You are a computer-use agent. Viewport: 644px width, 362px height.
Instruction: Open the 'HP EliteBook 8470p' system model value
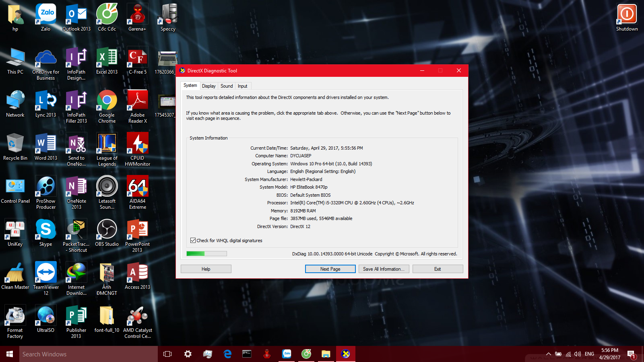point(309,187)
